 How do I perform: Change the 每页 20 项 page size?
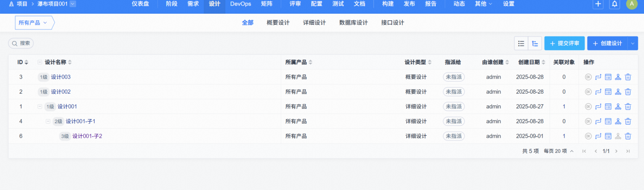point(559,151)
